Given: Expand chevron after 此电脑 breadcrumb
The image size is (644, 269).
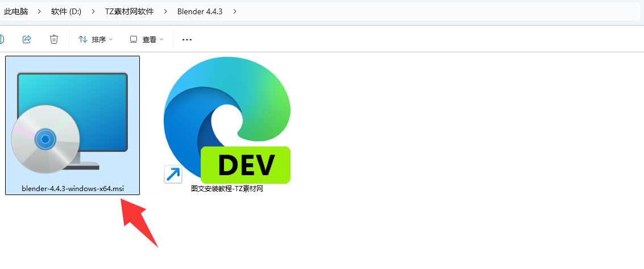Looking at the screenshot, I should [39, 11].
